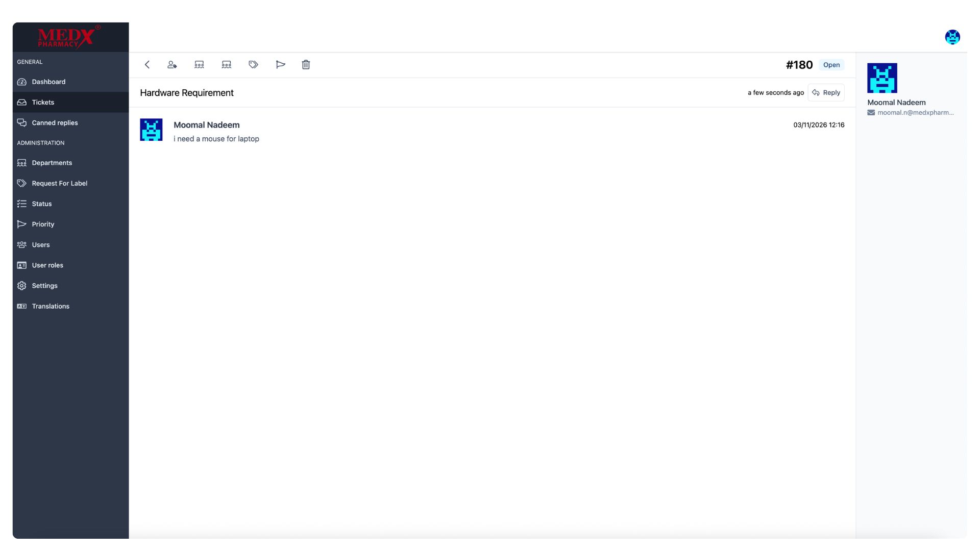Click the Moomal Nadeem message author name
The image size is (980, 551).
pyautogui.click(x=206, y=125)
